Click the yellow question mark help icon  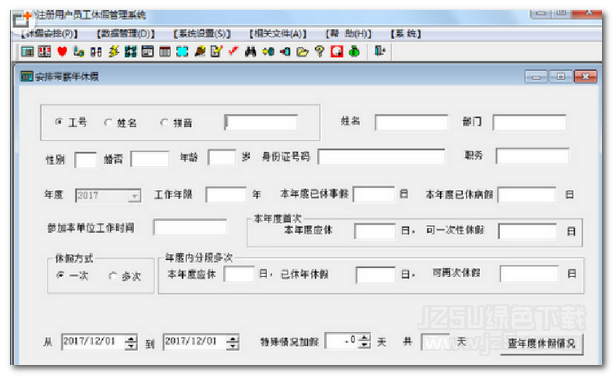[319, 52]
